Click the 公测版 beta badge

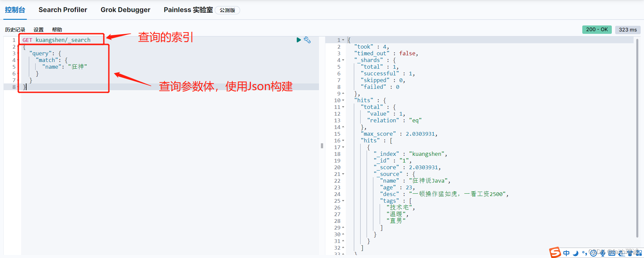227,10
